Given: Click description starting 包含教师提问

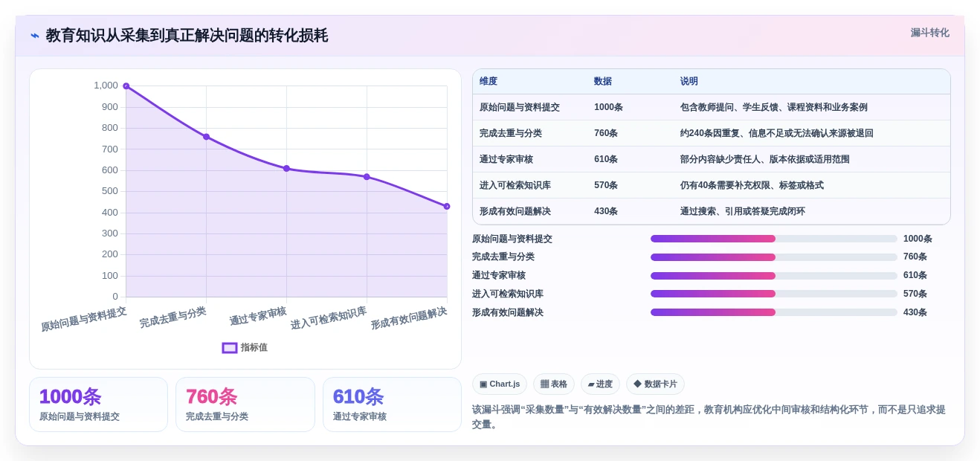Looking at the screenshot, I should [x=774, y=107].
